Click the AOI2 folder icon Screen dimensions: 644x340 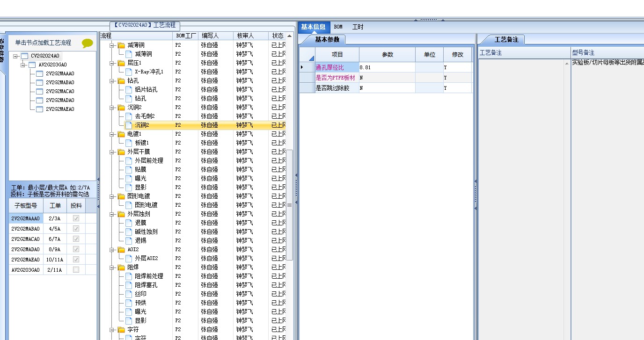pyautogui.click(x=121, y=250)
